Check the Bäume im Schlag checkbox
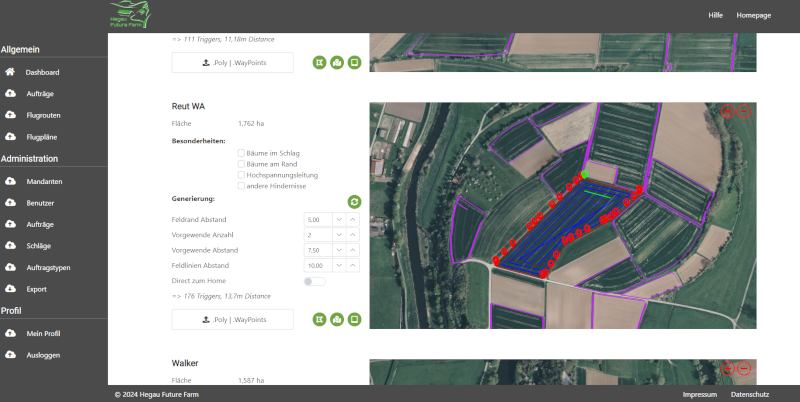 tap(241, 153)
